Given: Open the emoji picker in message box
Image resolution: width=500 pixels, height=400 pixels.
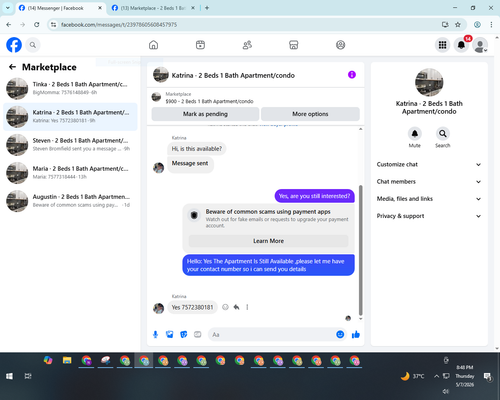Looking at the screenshot, I should pos(340,334).
